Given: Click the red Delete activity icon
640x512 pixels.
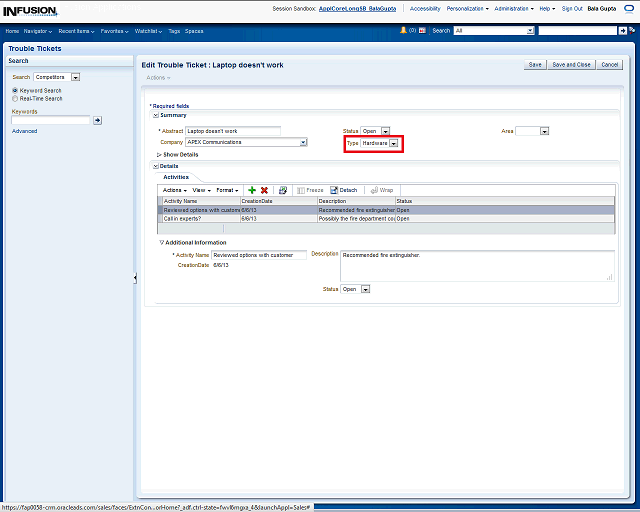Looking at the screenshot, I should (x=264, y=190).
